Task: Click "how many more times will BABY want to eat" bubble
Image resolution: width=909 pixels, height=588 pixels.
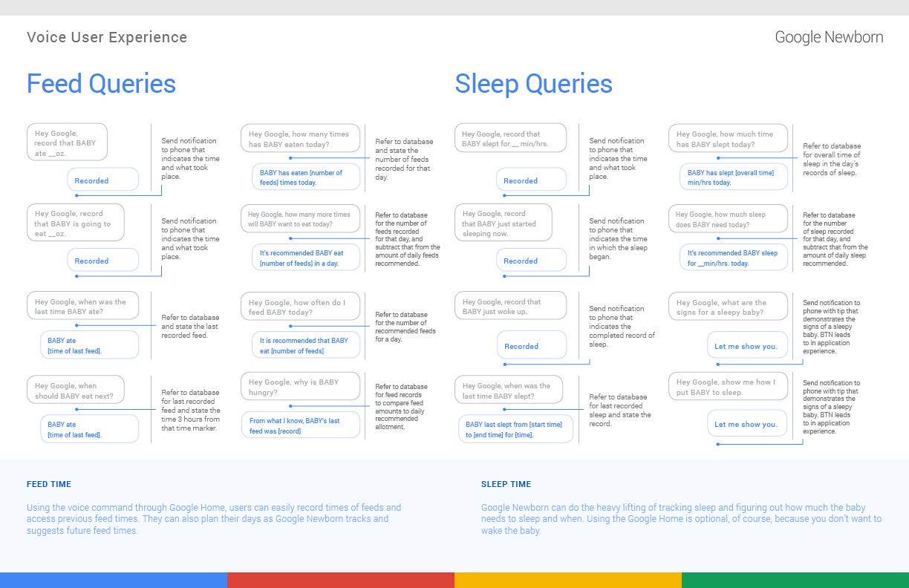Action: click(300, 218)
